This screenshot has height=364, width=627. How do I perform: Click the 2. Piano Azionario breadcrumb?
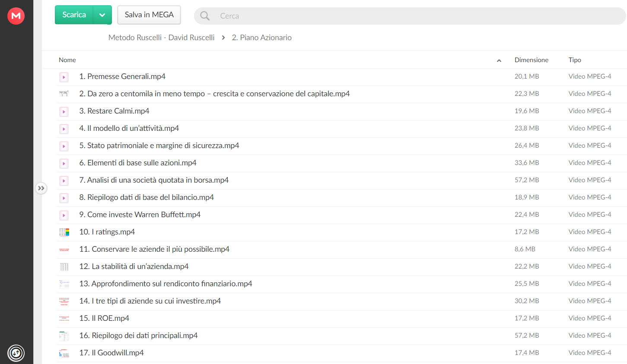coord(261,38)
